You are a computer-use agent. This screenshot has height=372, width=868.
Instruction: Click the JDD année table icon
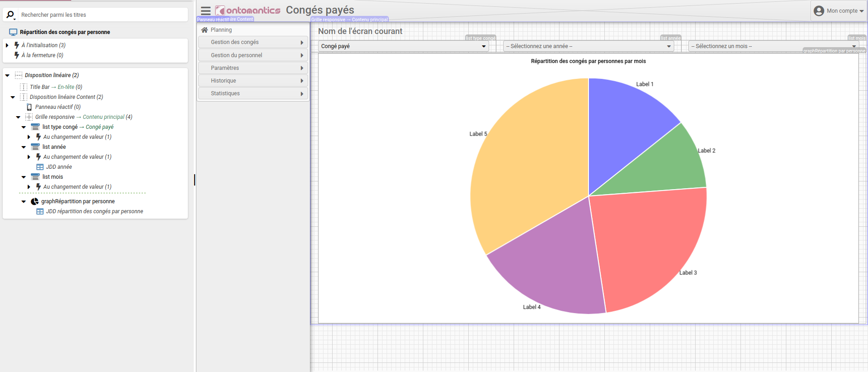pos(40,167)
